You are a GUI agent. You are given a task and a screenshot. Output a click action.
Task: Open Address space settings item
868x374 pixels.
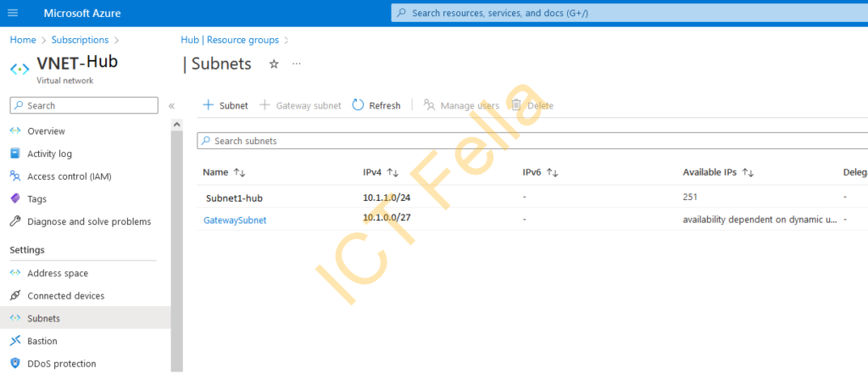[x=58, y=273]
